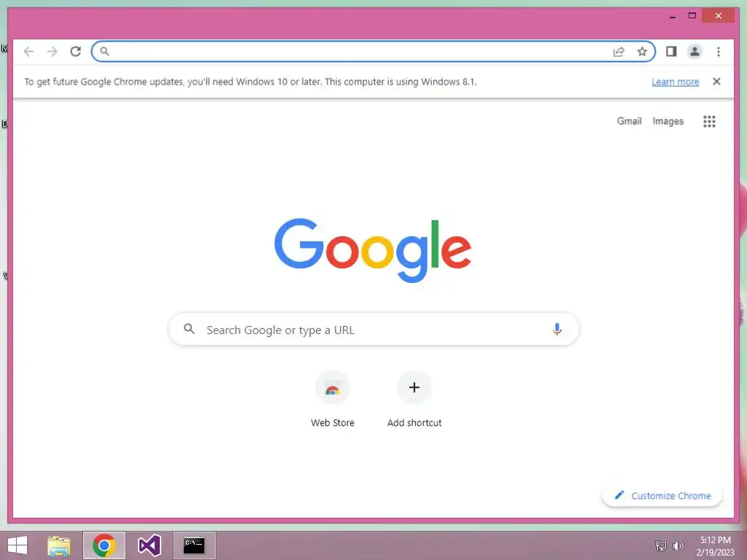
Task: Open Visual Studio from taskbar
Action: click(149, 545)
